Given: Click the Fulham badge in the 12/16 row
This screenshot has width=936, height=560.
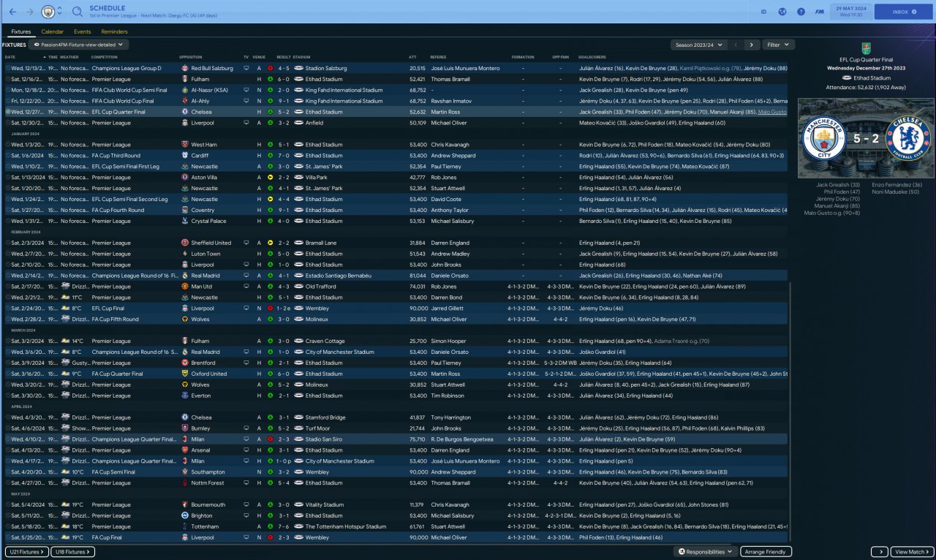Looking at the screenshot, I should 185,79.
